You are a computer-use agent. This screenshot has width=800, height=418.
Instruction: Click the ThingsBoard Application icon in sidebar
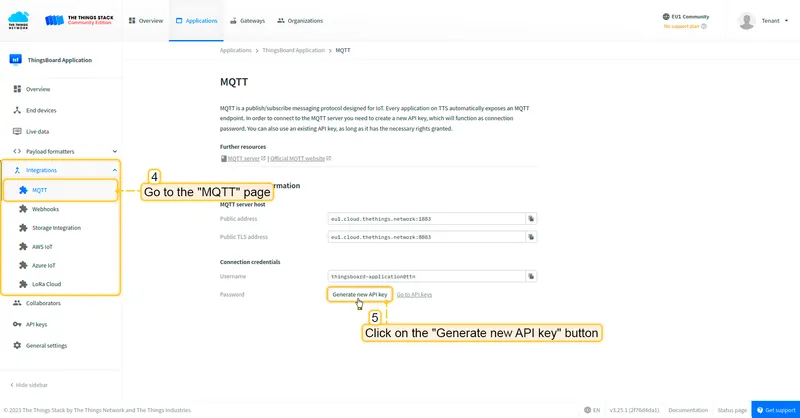16,60
